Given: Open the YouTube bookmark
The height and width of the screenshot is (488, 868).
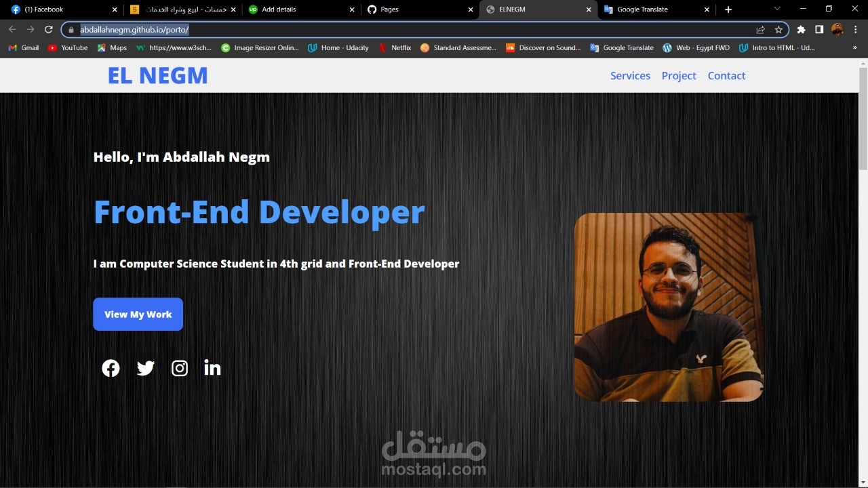Looking at the screenshot, I should 68,48.
